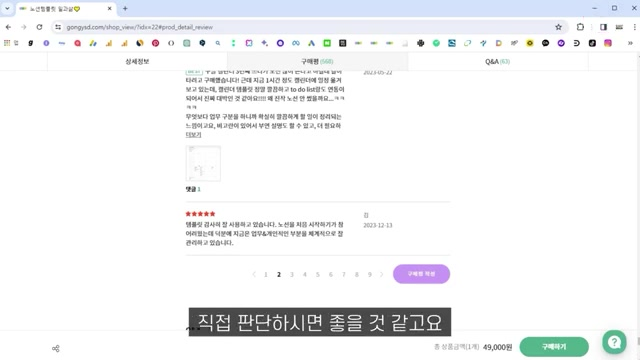
Task: Open the 댓글 1 comments link
Action: click(193, 189)
